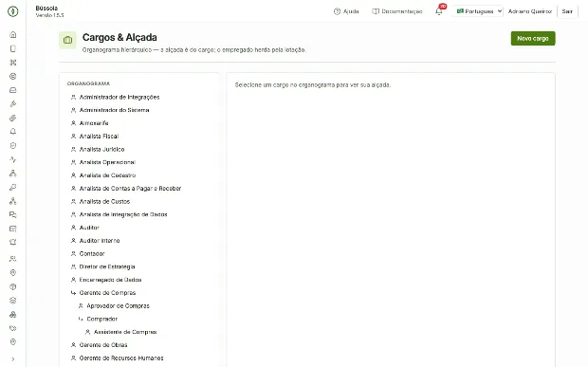Viewport: 588px width, 367px height.
Task: Collapse the Gerente de Compras branch arrow
Action: point(74,293)
